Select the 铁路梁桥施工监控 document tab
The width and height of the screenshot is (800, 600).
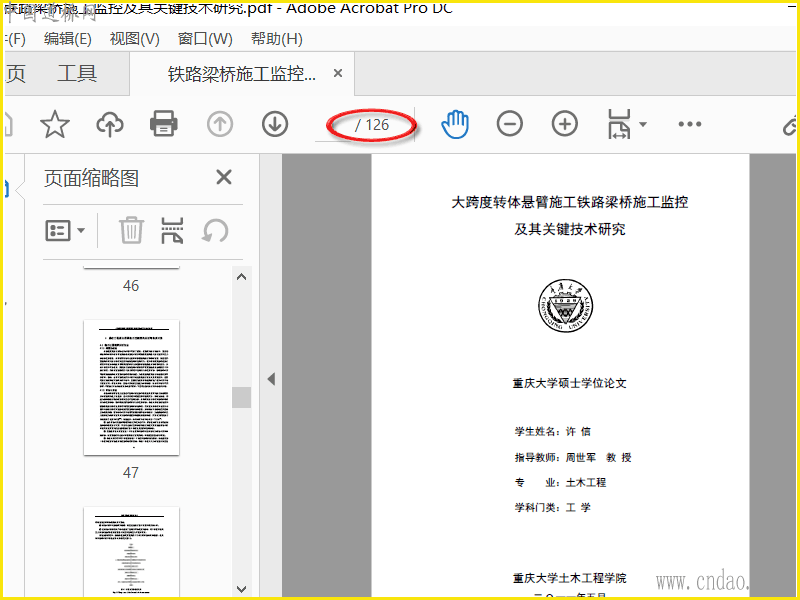[242, 74]
